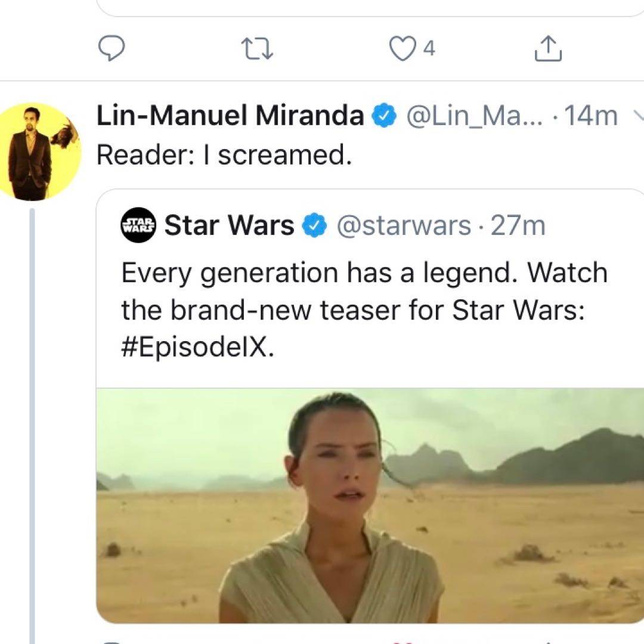The image size is (644, 644).
Task: Tap the Star Wars logo avatar
Action: tap(138, 225)
